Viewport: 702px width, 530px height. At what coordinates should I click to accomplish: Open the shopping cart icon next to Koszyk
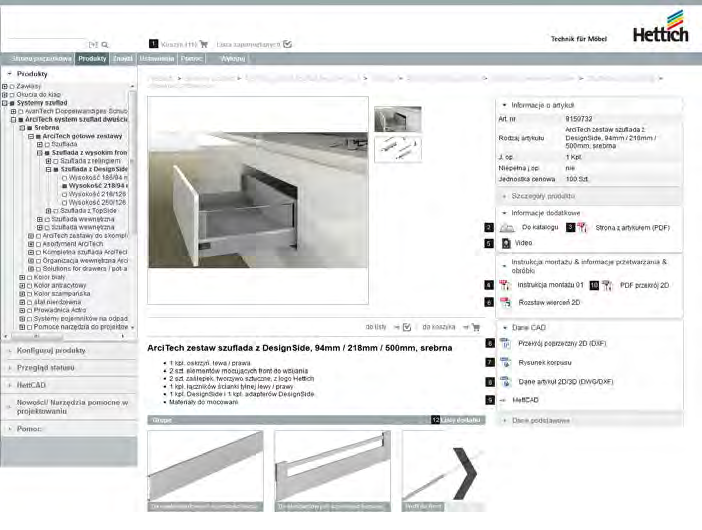click(204, 44)
